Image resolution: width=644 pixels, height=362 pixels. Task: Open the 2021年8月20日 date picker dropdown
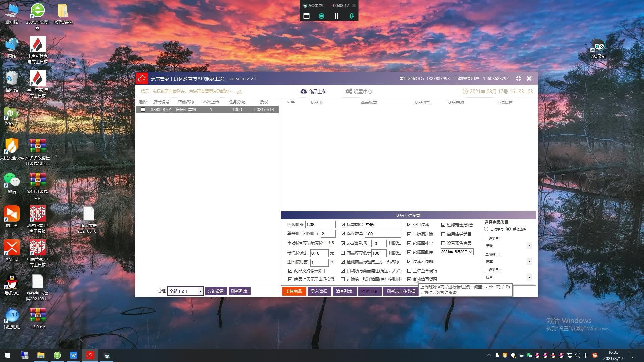click(x=471, y=252)
